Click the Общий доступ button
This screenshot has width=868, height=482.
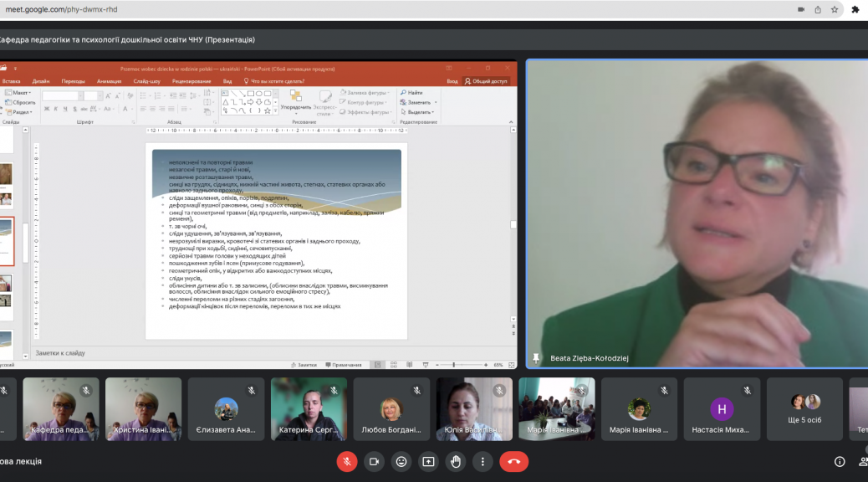click(x=486, y=81)
